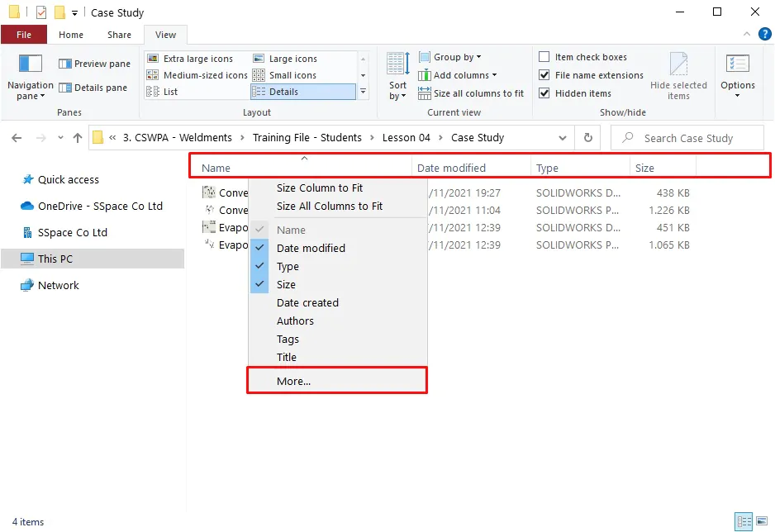This screenshot has height=532, width=775.
Task: Switch to large thumbnails status bar icon
Action: tap(762, 521)
